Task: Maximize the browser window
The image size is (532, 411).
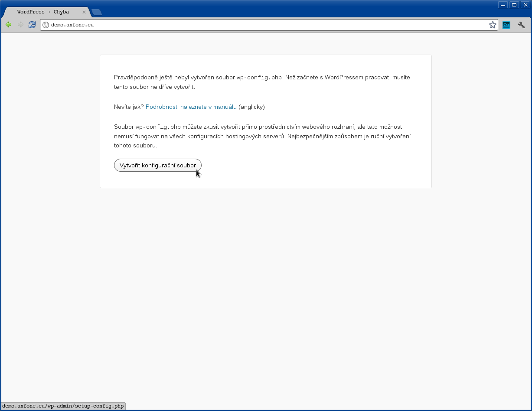Action: click(514, 5)
